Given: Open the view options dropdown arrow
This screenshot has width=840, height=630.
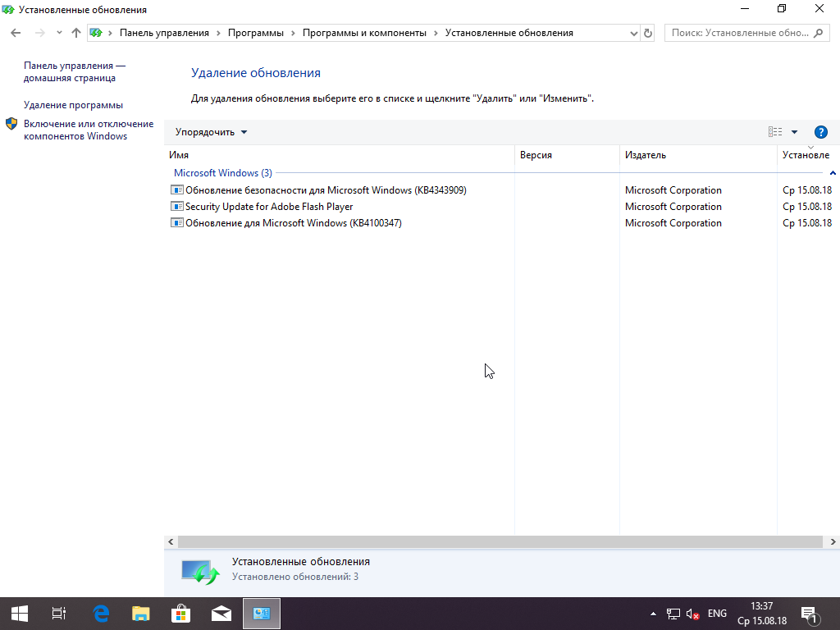Looking at the screenshot, I should pyautogui.click(x=794, y=132).
